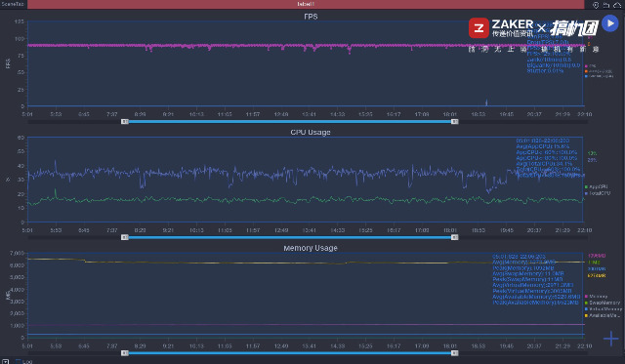
Task: Select the label1 red bar at top
Action: (306, 4)
